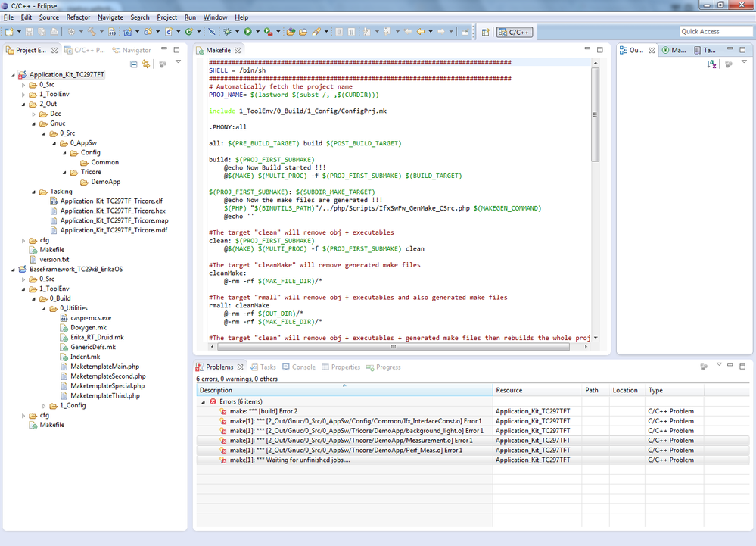The width and height of the screenshot is (756, 546).
Task: Click the skip all breakpoints icon
Action: [212, 32]
